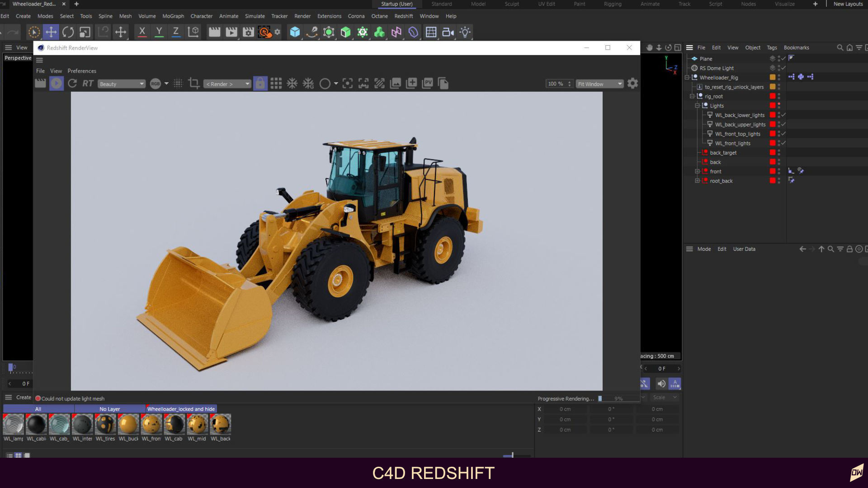This screenshot has height=488, width=868.
Task: Collapse the Lights group node
Action: coord(697,106)
